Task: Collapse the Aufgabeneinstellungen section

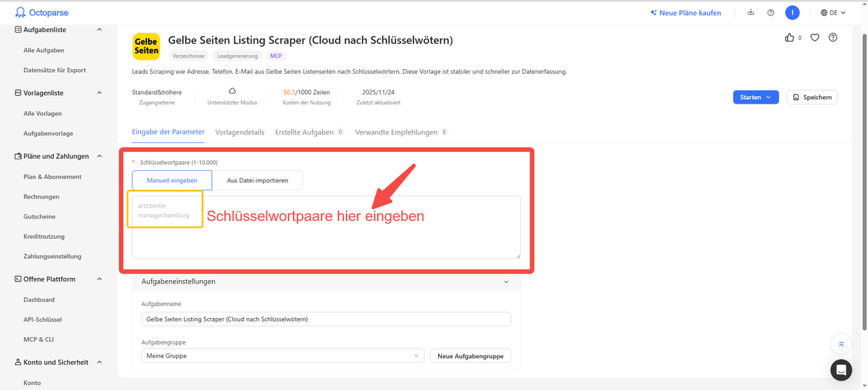Action: [506, 281]
